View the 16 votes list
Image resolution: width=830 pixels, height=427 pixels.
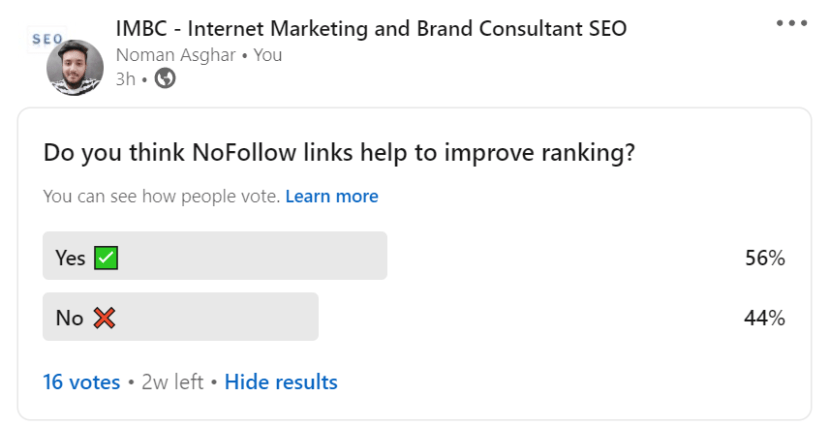[x=82, y=382]
